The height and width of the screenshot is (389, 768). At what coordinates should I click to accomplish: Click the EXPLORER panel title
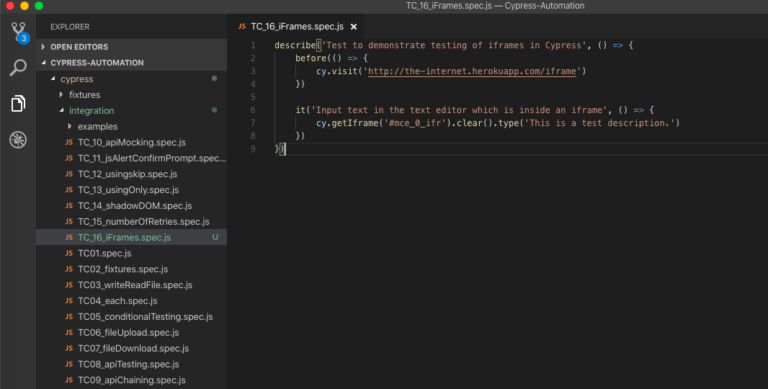point(70,27)
